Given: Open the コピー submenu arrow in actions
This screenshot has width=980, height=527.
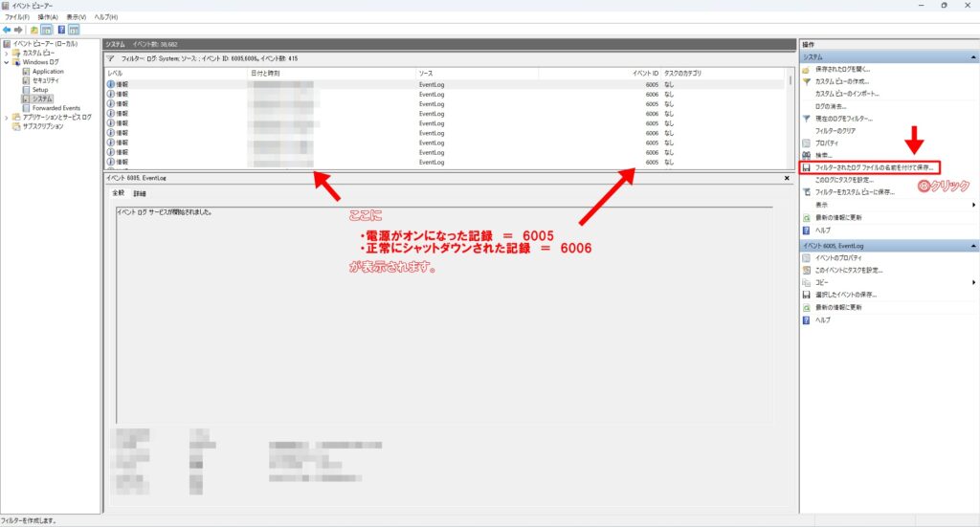Looking at the screenshot, I should (x=973, y=282).
